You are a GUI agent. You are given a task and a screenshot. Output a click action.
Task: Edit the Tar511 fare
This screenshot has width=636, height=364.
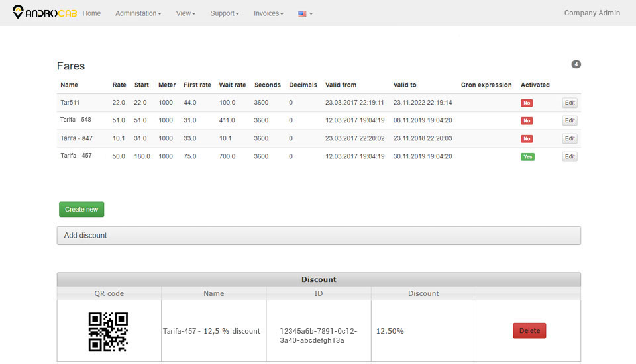click(570, 103)
